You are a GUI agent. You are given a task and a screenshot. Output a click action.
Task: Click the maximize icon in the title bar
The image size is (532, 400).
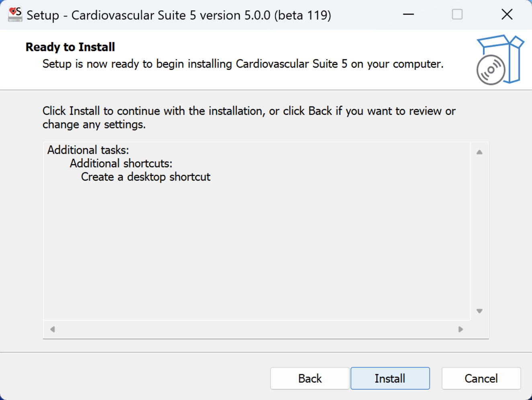tap(457, 14)
